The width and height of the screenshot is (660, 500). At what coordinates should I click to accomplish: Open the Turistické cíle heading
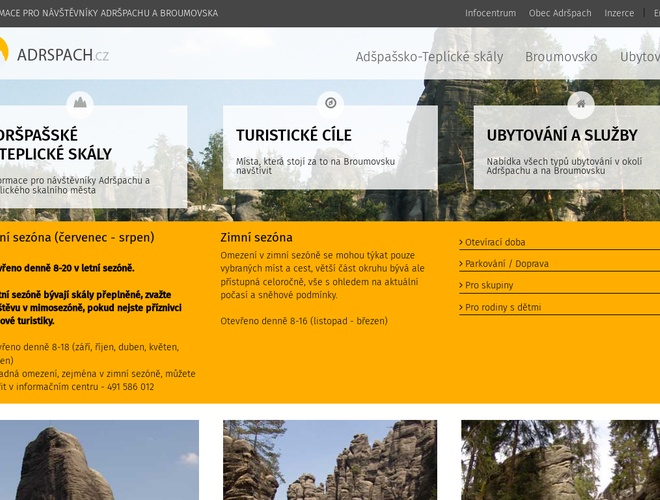point(294,135)
